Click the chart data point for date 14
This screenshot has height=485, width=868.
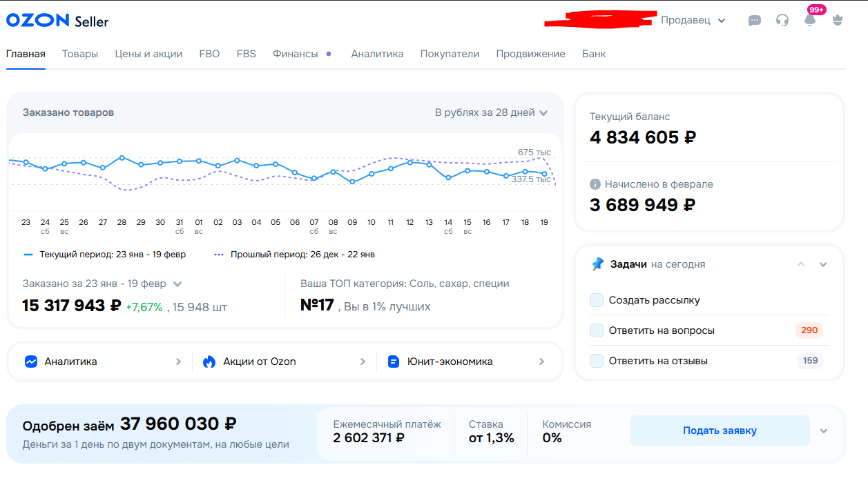pyautogui.click(x=448, y=177)
